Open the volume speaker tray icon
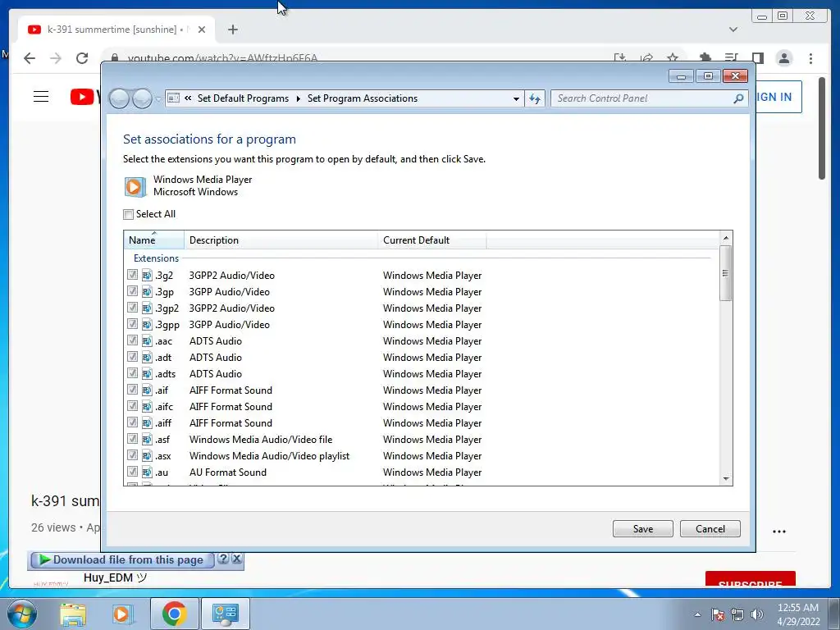This screenshot has width=840, height=630. [757, 614]
